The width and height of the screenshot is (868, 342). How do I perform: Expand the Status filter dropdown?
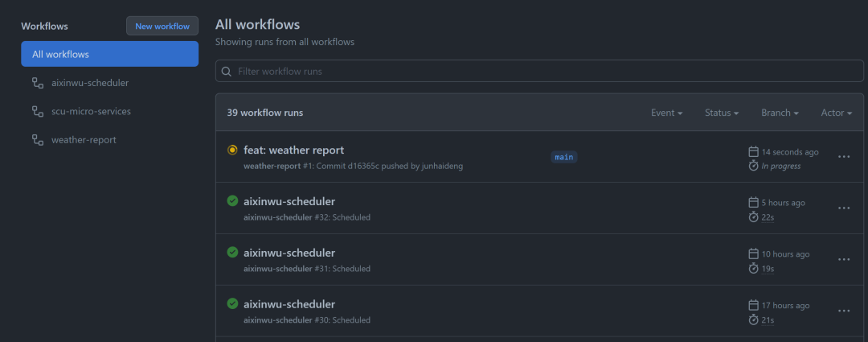pyautogui.click(x=721, y=113)
